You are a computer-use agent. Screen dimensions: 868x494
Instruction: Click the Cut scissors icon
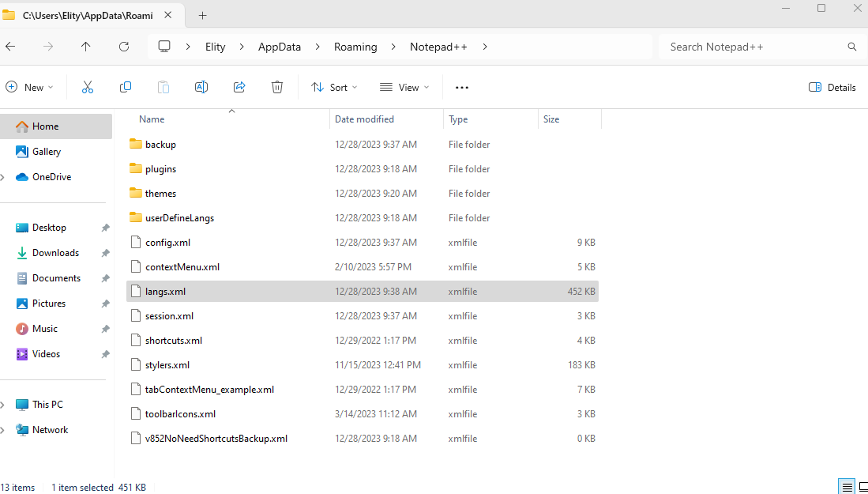pyautogui.click(x=88, y=87)
